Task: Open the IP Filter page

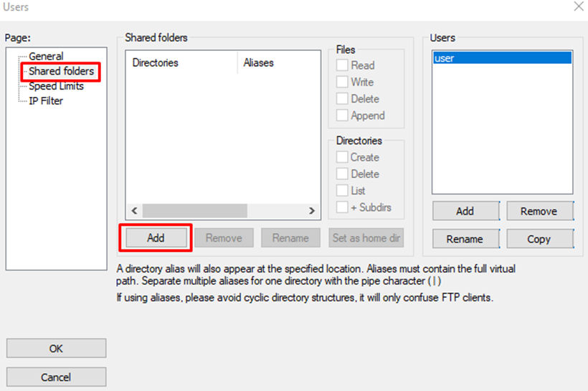Action: [x=46, y=101]
